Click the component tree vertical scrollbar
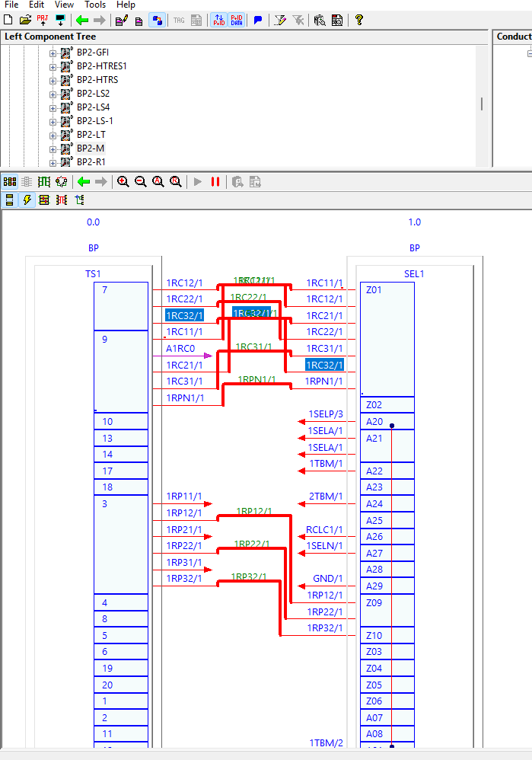Viewport: 532px width, 760px height. pos(482,104)
